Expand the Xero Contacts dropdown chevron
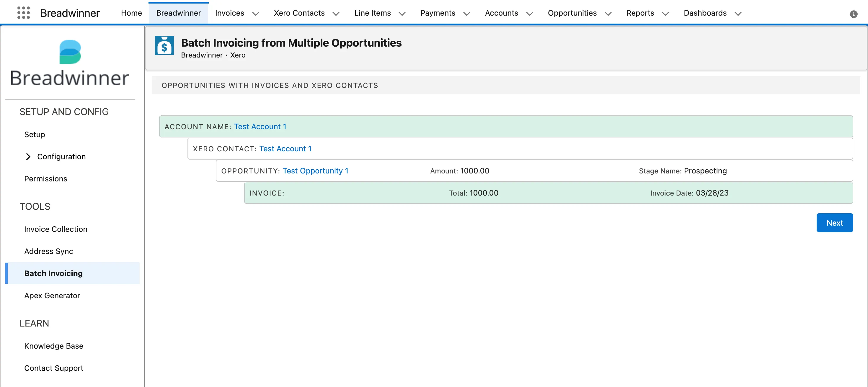 coord(336,14)
